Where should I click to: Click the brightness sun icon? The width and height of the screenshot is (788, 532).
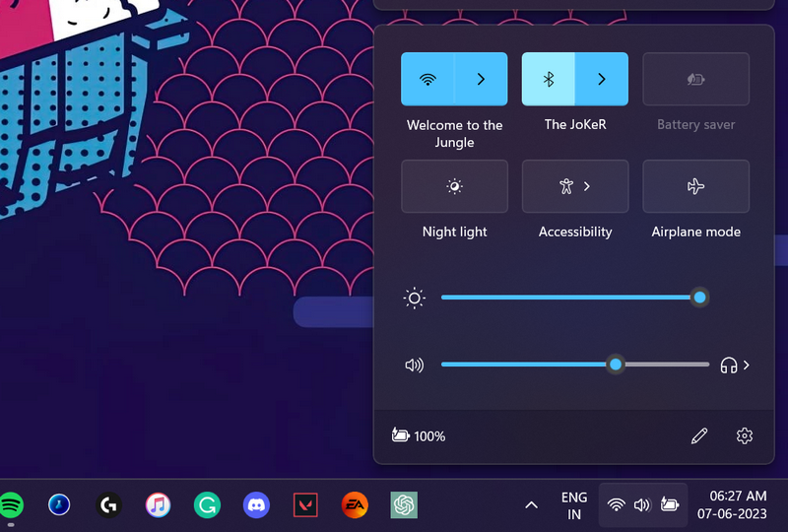click(x=414, y=299)
